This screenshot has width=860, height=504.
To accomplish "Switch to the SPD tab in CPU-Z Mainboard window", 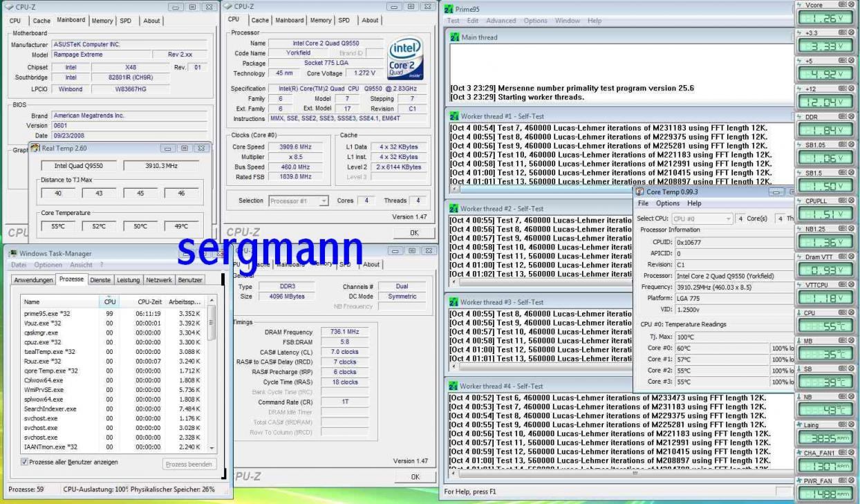I will point(126,21).
